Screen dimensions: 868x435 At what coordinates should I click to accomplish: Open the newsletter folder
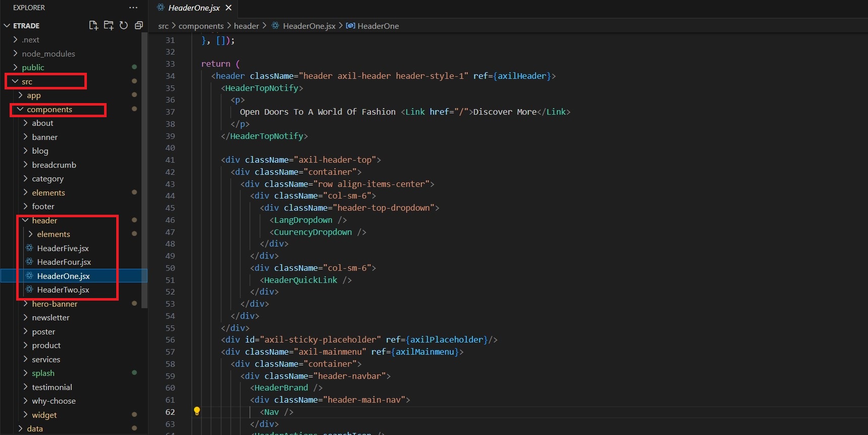(x=51, y=317)
